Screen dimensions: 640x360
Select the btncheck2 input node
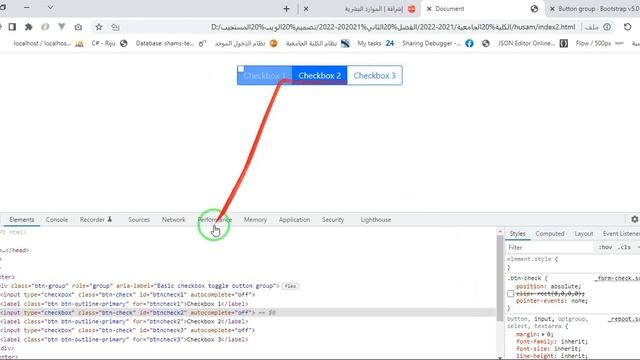point(248,313)
